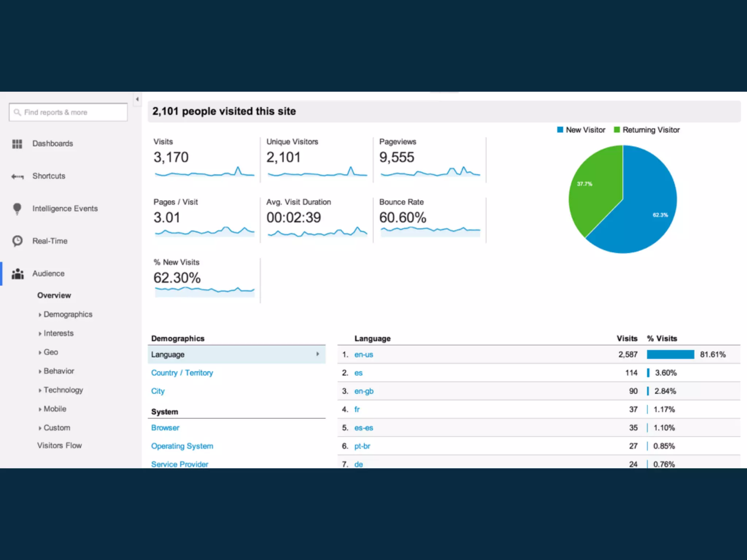The image size is (747, 560).
Task: Click the Dashboards grid icon
Action: (x=17, y=144)
